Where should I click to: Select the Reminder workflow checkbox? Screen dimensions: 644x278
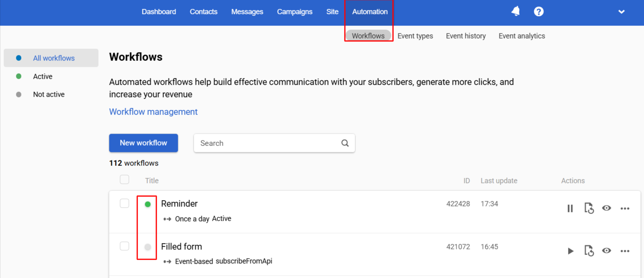tap(125, 203)
